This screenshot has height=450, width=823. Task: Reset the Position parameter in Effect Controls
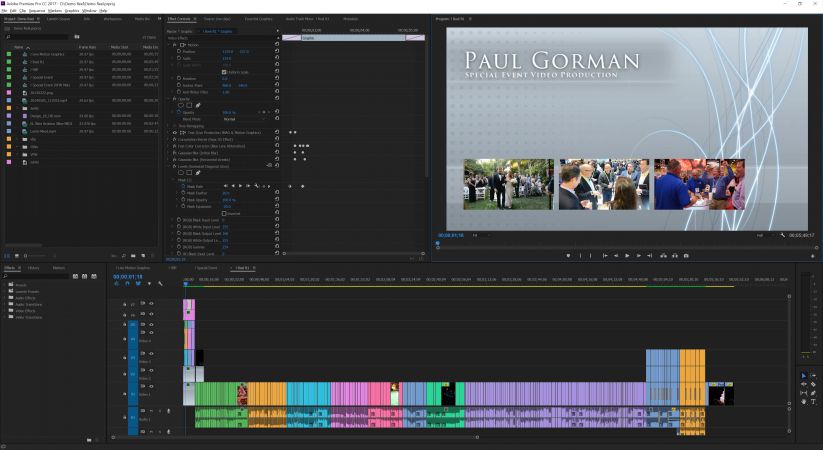(x=276, y=51)
